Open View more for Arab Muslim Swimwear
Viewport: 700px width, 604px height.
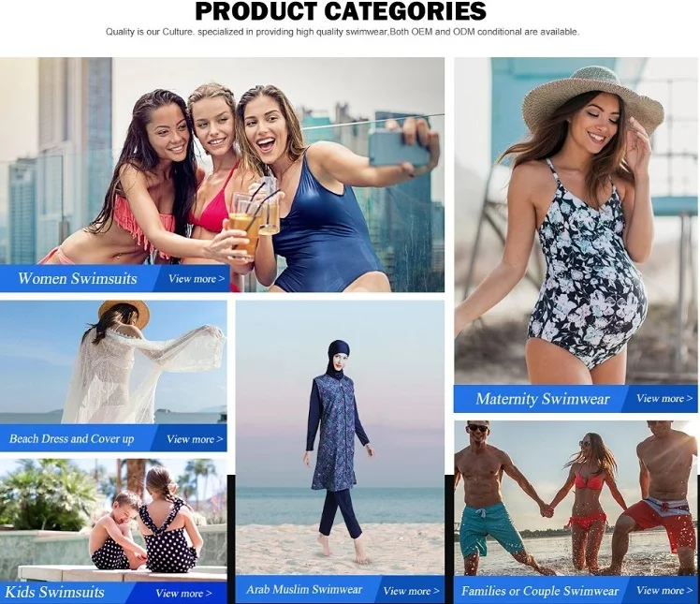click(x=411, y=591)
